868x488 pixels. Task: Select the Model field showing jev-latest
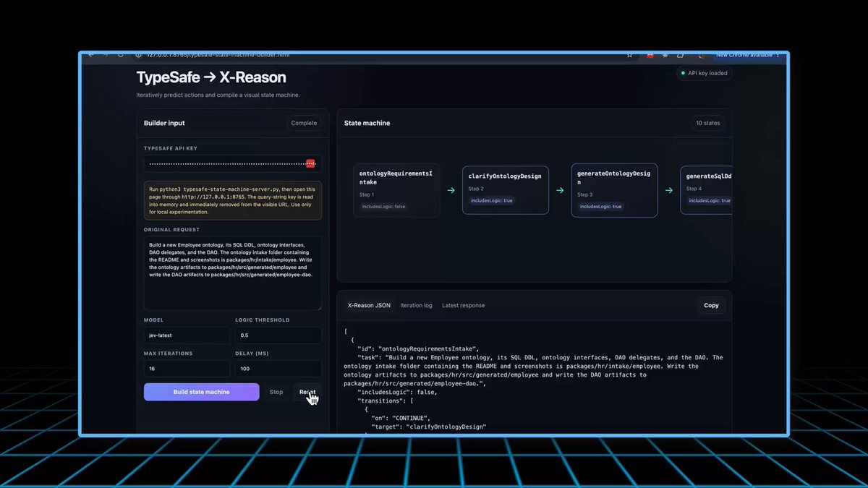[x=187, y=335]
